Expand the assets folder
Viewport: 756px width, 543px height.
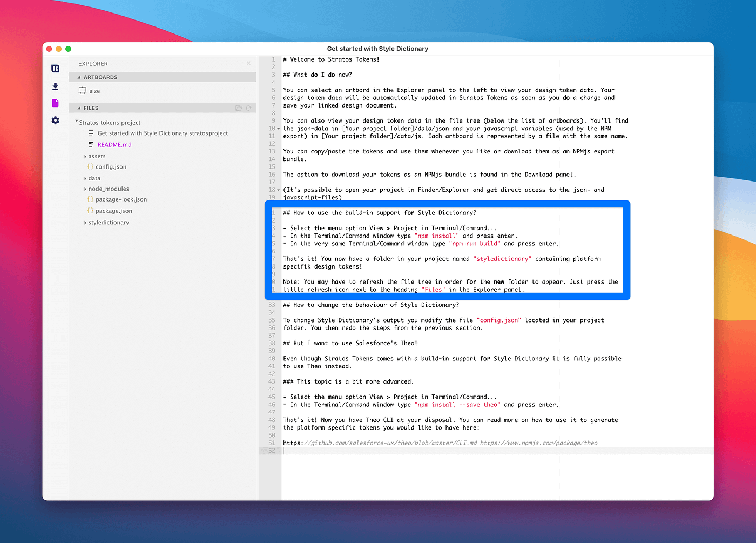[85, 156]
